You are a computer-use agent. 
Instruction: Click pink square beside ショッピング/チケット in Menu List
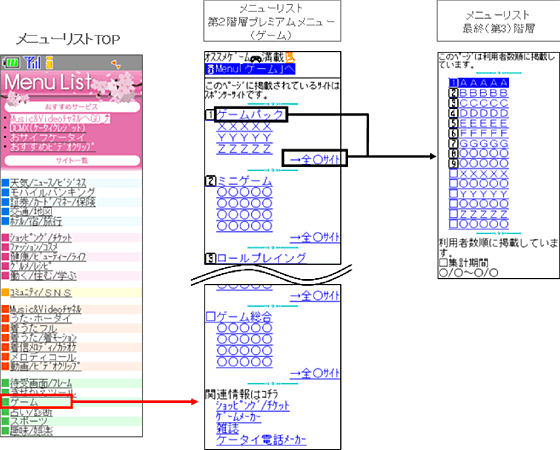[x=5, y=238]
